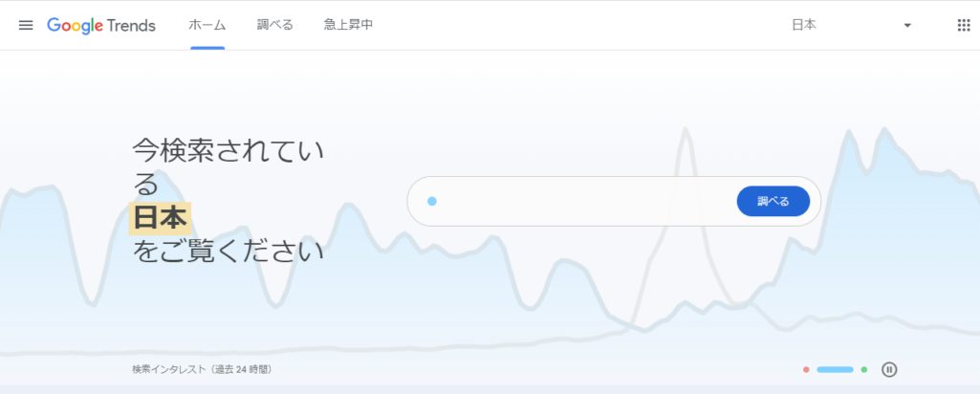Open the hamburger main menu

tap(26, 25)
